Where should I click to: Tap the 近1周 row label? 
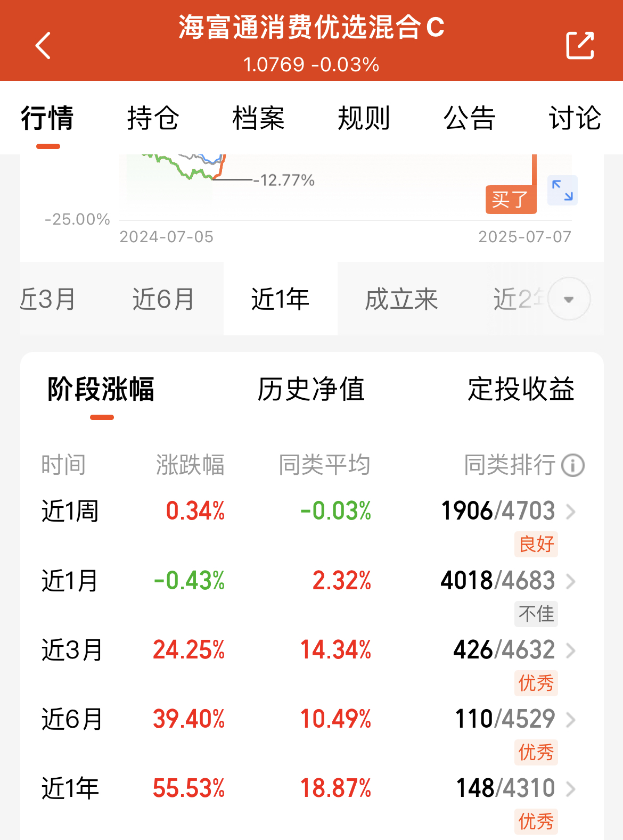pyautogui.click(x=70, y=511)
